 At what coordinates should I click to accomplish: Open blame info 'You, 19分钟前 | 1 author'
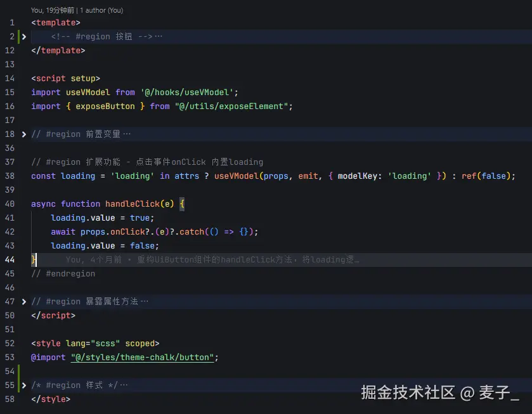coord(76,10)
